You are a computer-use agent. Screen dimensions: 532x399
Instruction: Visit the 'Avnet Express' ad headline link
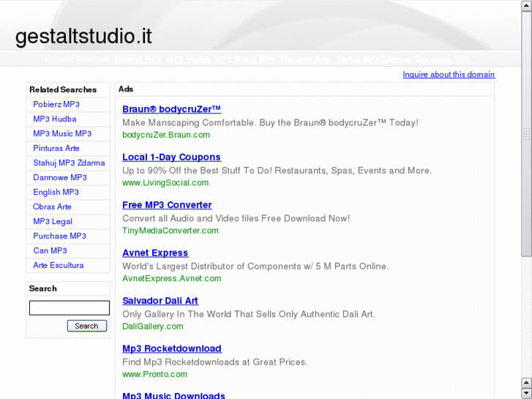point(155,253)
